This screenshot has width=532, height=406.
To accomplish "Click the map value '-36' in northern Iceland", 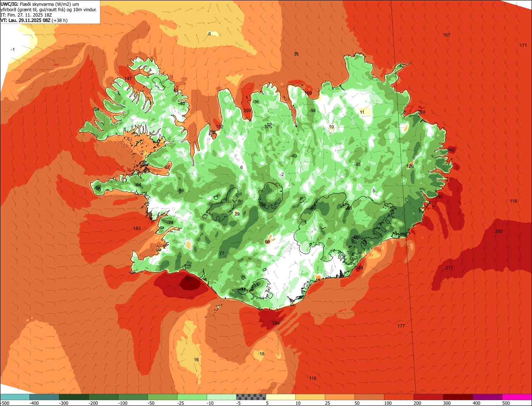I will [256, 102].
